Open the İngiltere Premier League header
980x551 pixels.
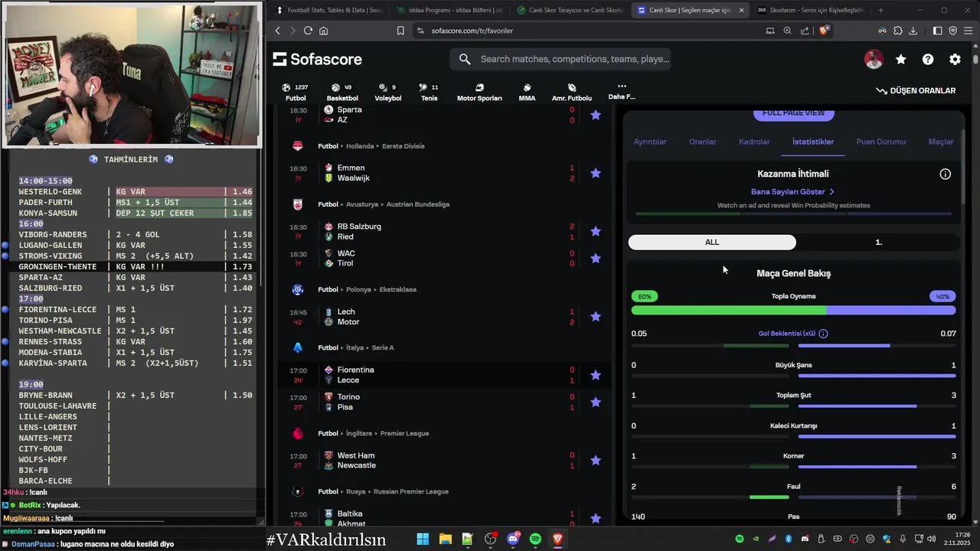(373, 433)
